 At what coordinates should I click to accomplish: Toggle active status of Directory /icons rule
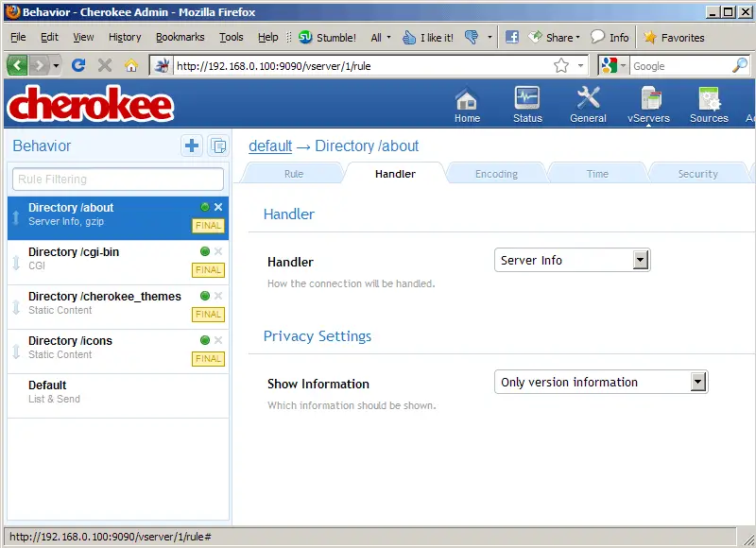point(205,340)
